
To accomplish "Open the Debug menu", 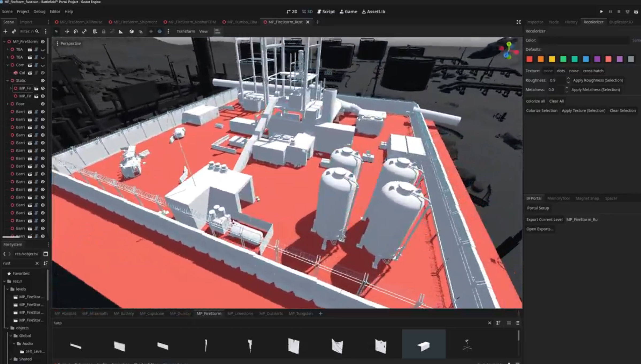I will [x=39, y=11].
